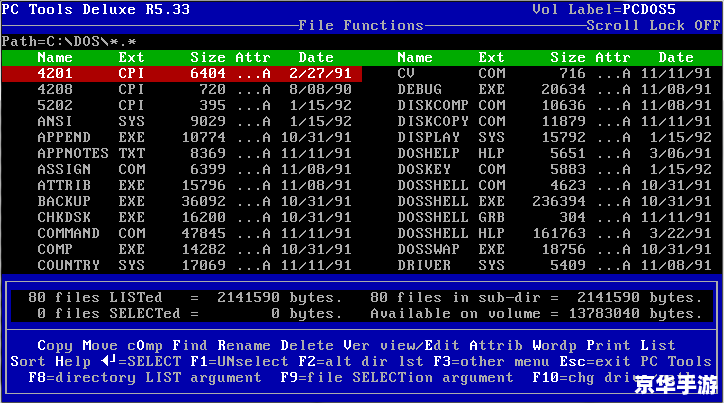Click the left Name column header
Viewport: 724px width, 403px height.
pyautogui.click(x=55, y=58)
